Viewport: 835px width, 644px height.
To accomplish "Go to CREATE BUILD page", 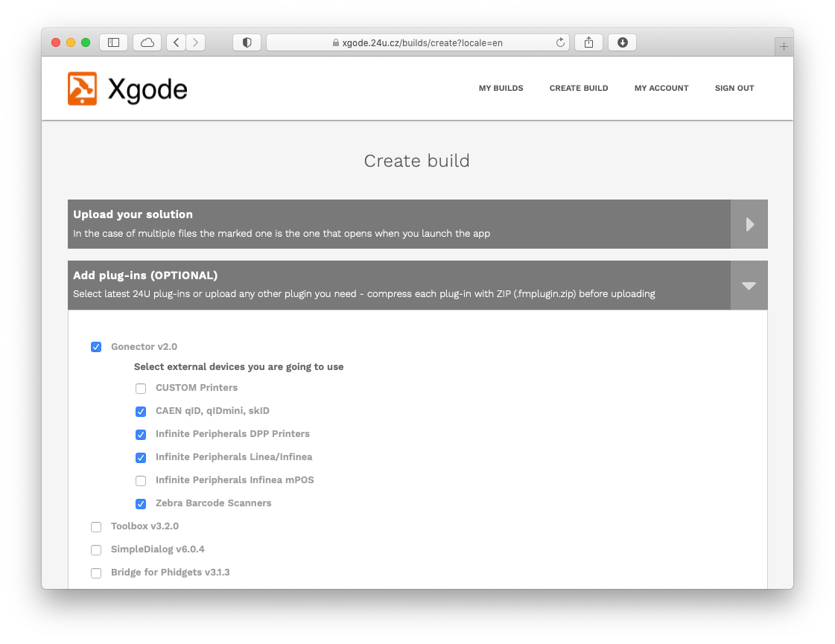I will (x=579, y=89).
